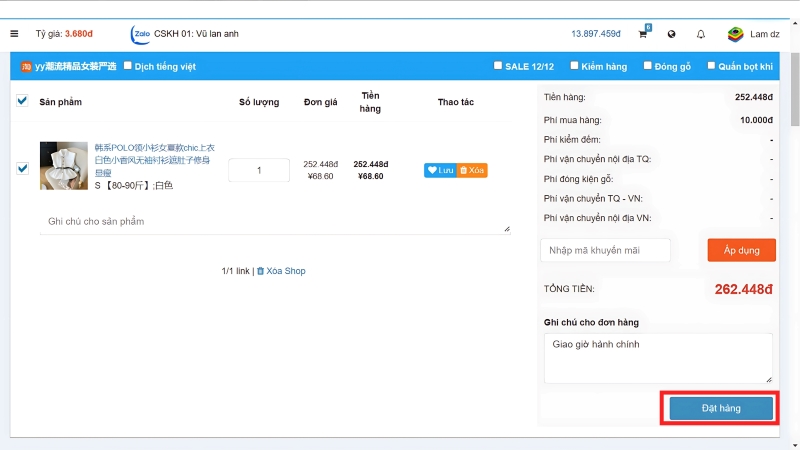The image size is (800, 450).
Task: Click the Taobao shop icon
Action: coord(26,67)
